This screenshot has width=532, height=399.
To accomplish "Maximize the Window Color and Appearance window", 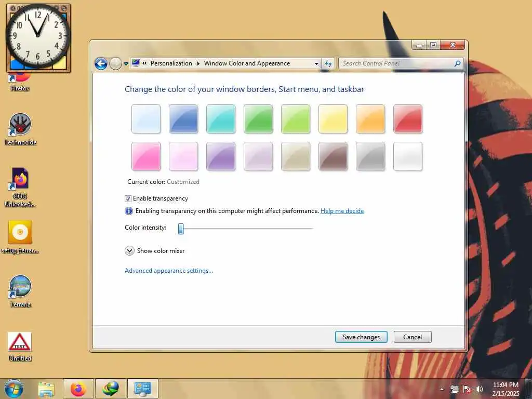I will [433, 45].
